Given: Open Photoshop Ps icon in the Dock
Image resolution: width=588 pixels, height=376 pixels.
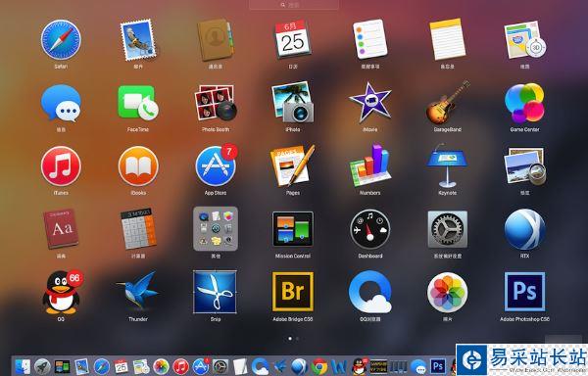Looking at the screenshot, I should click(x=438, y=366).
